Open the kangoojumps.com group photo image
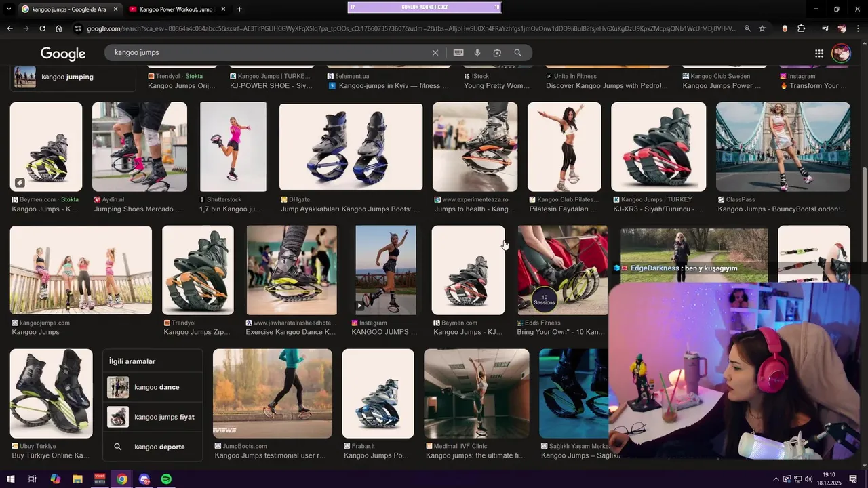868x488 pixels. (81, 270)
